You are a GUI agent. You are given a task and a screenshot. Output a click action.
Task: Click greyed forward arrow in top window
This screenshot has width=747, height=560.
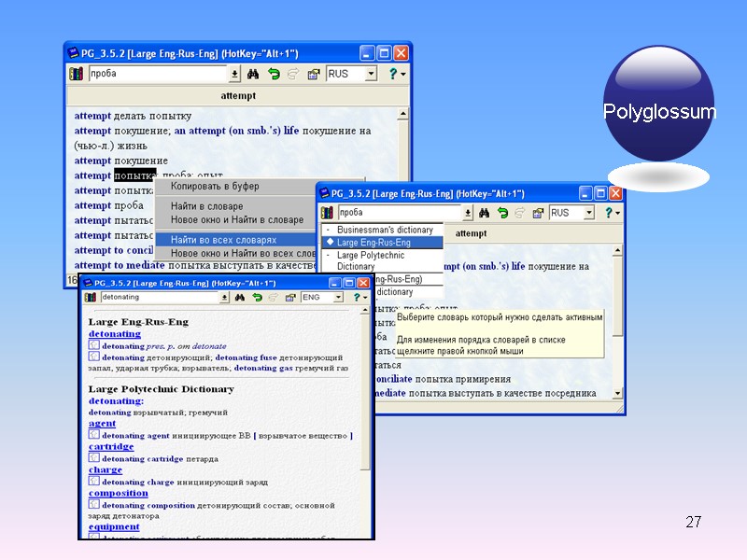(293, 74)
